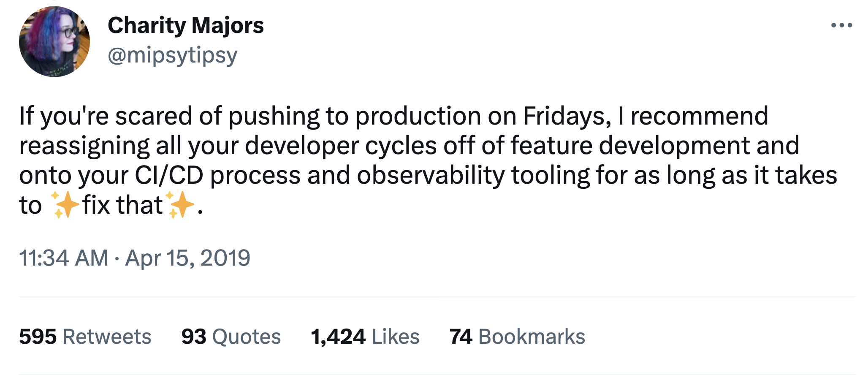Click the word "reassigning" in the tweet
This screenshot has width=868, height=375.
tap(84, 146)
